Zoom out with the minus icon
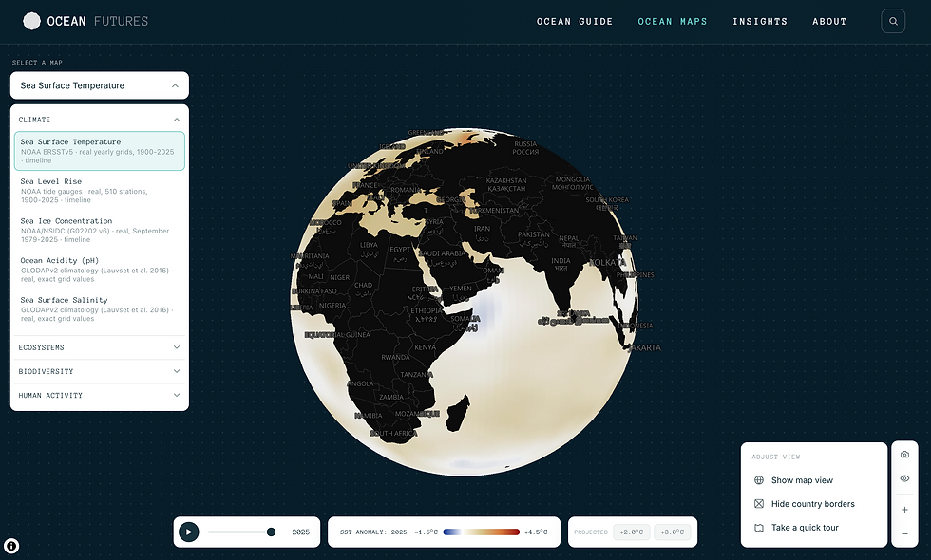 click(904, 533)
